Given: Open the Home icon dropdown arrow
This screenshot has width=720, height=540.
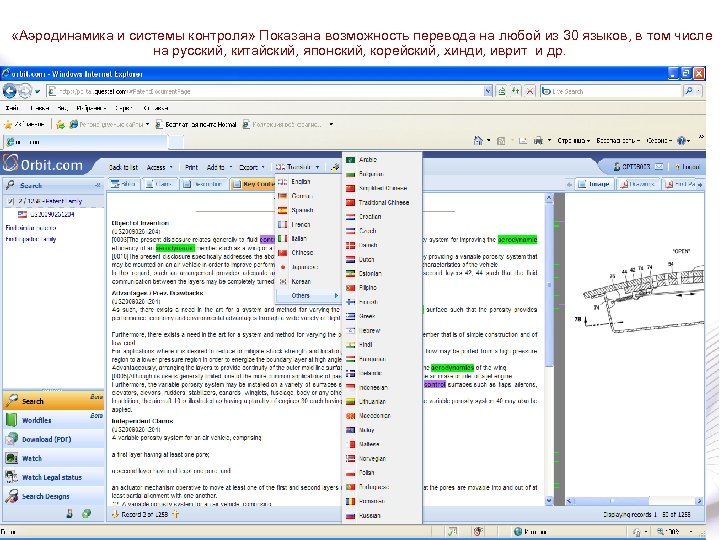Looking at the screenshot, I should tap(488, 141).
